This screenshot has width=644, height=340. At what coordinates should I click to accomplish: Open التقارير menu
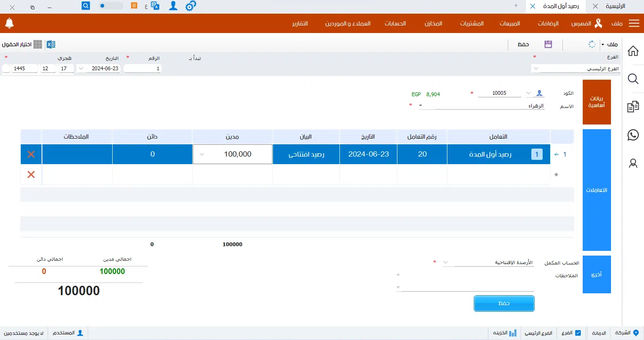tap(299, 24)
